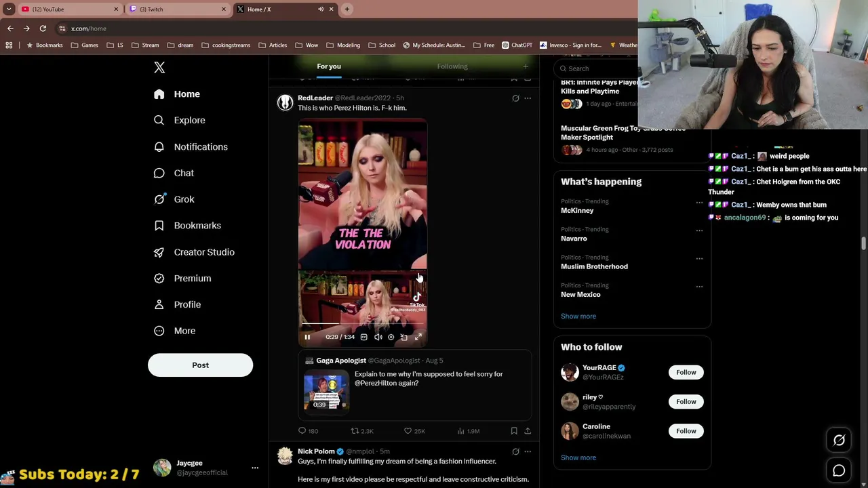Go back in browser history
This screenshot has height=488, width=868.
pyautogui.click(x=10, y=28)
